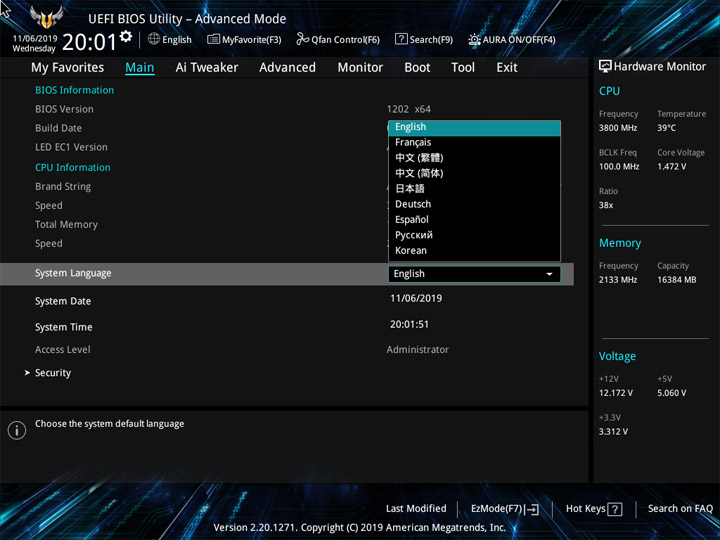The image size is (720, 540).
Task: Click memory capacity value 16384 MB
Action: (x=676, y=280)
